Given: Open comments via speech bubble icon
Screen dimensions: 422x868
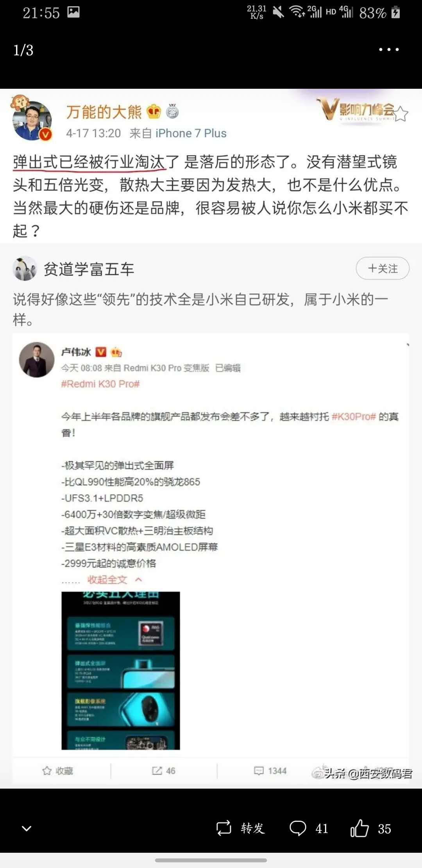Looking at the screenshot, I should (298, 828).
